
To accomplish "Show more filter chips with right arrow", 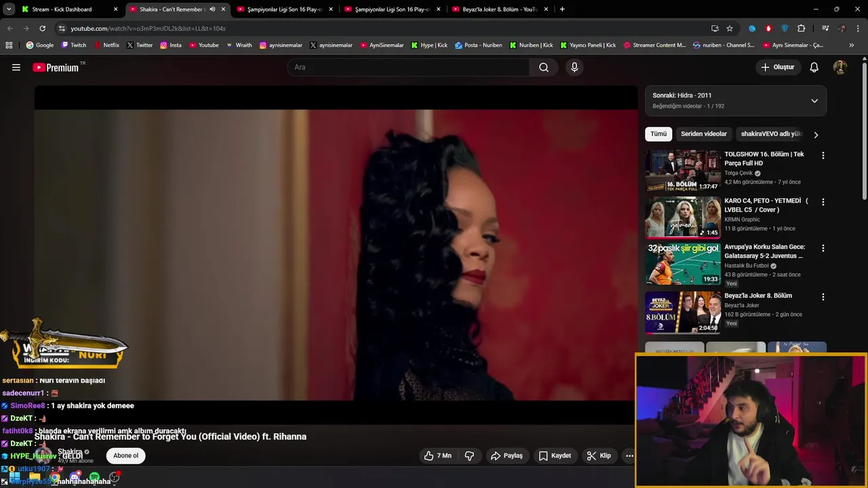I will click(816, 135).
